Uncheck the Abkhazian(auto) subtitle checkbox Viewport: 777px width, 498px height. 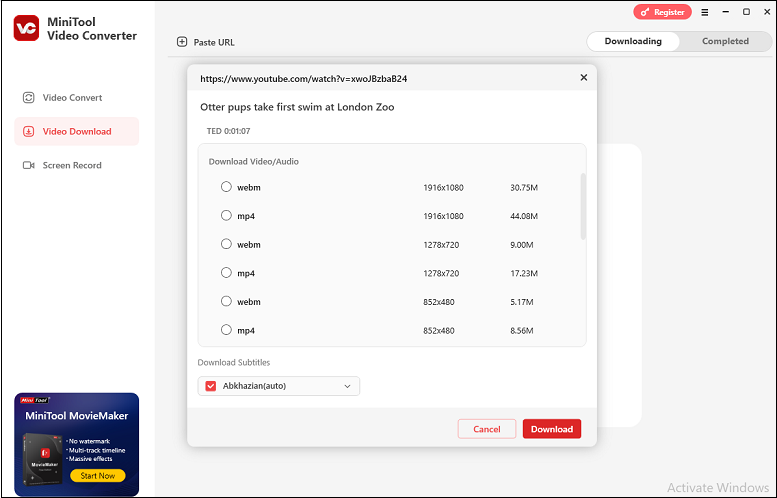(x=211, y=386)
